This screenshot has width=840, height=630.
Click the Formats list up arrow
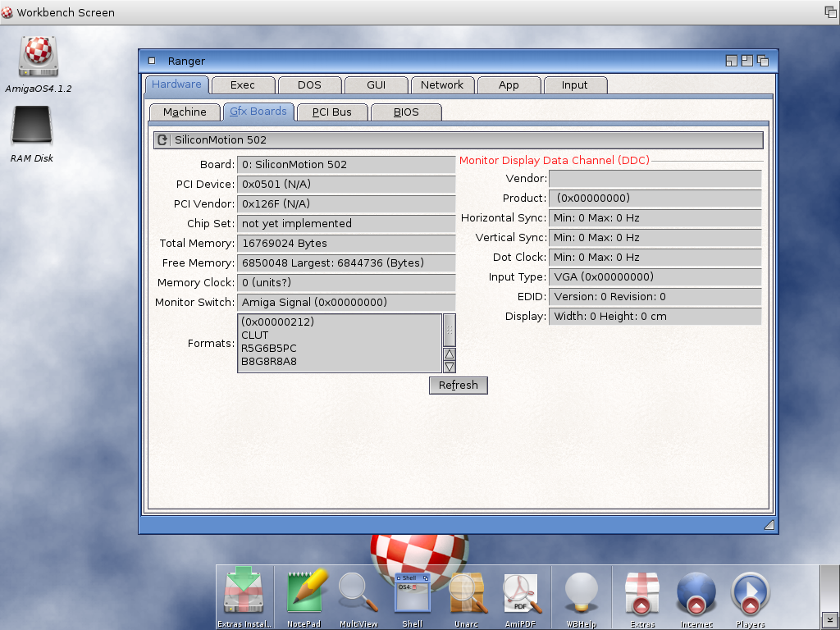(x=450, y=354)
